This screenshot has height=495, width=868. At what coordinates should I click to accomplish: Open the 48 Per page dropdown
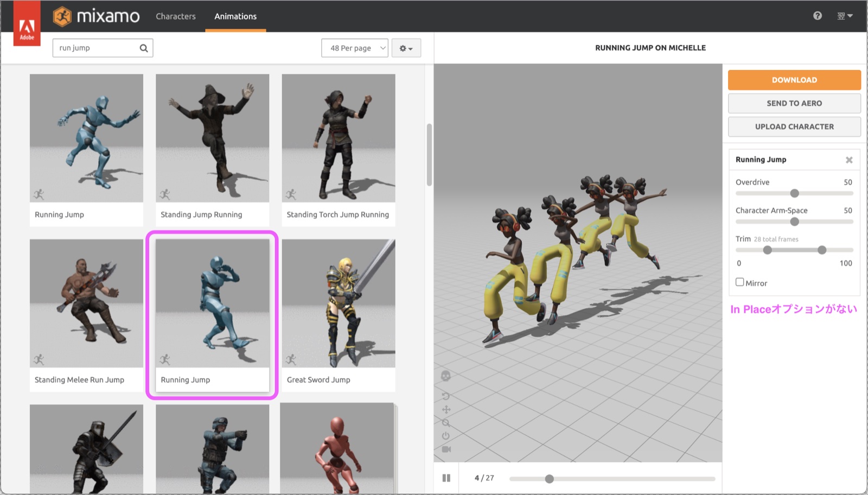tap(355, 48)
